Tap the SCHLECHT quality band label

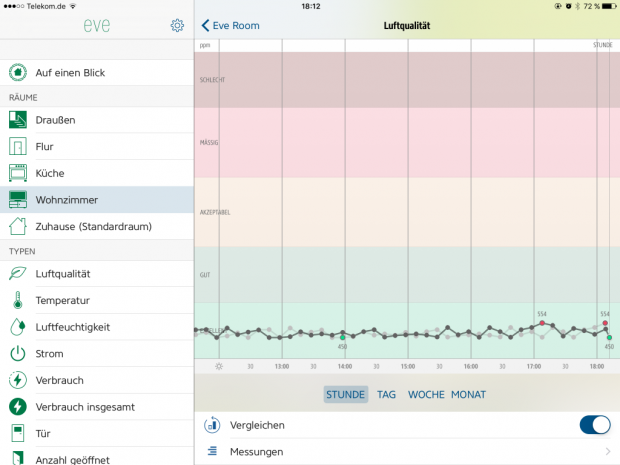tap(212, 80)
